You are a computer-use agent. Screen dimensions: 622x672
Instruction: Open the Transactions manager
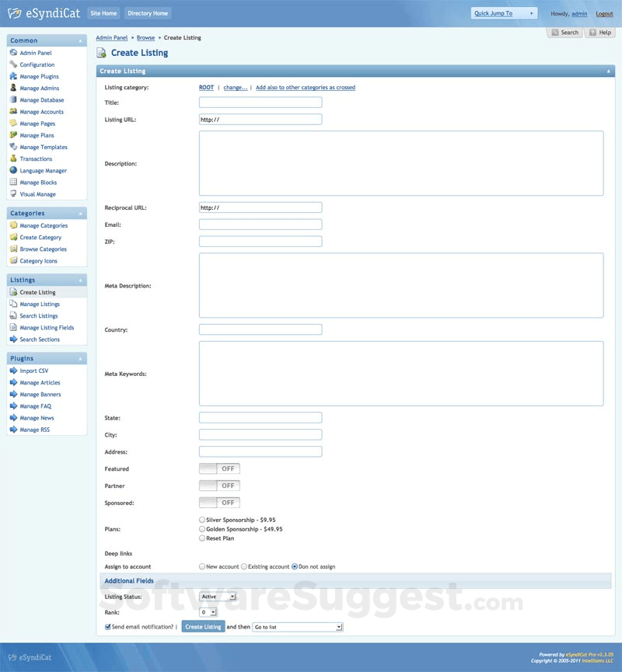[35, 158]
